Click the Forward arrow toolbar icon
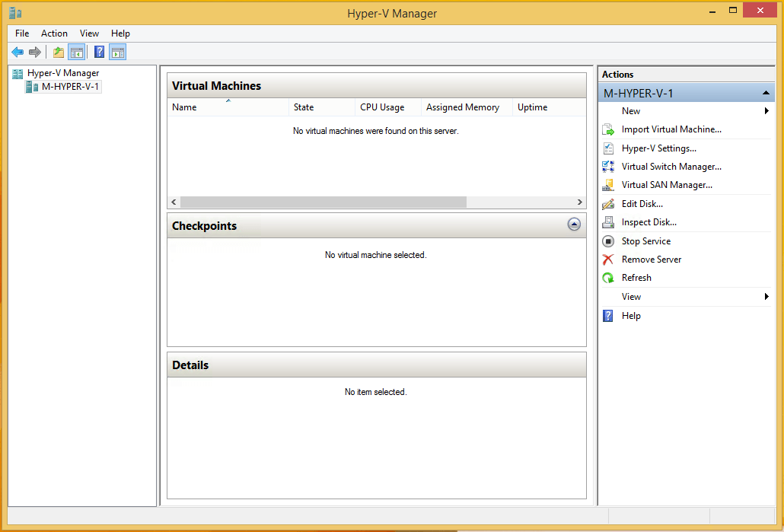The width and height of the screenshot is (784, 532). 35,52
